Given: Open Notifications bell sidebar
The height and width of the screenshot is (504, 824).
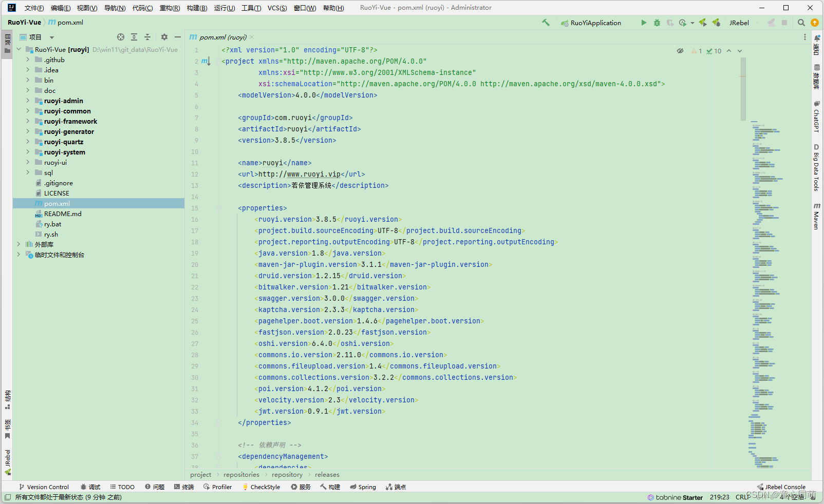Looking at the screenshot, I should (x=817, y=45).
